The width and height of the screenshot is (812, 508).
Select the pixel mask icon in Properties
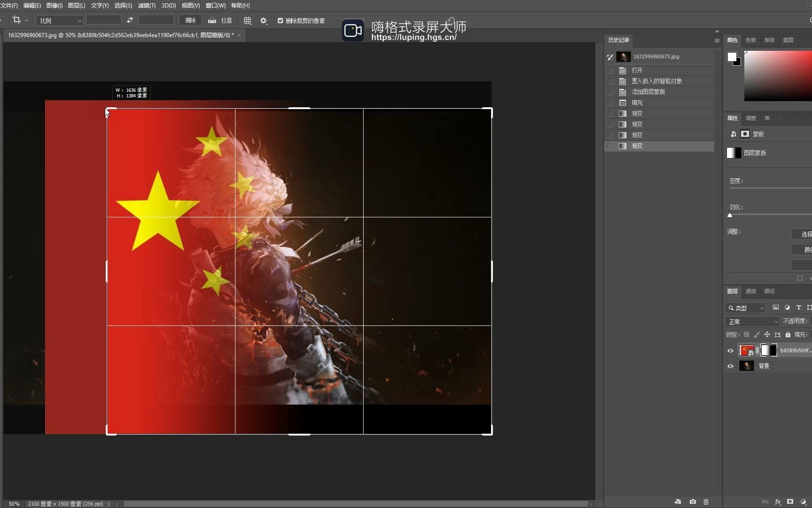tap(745, 134)
